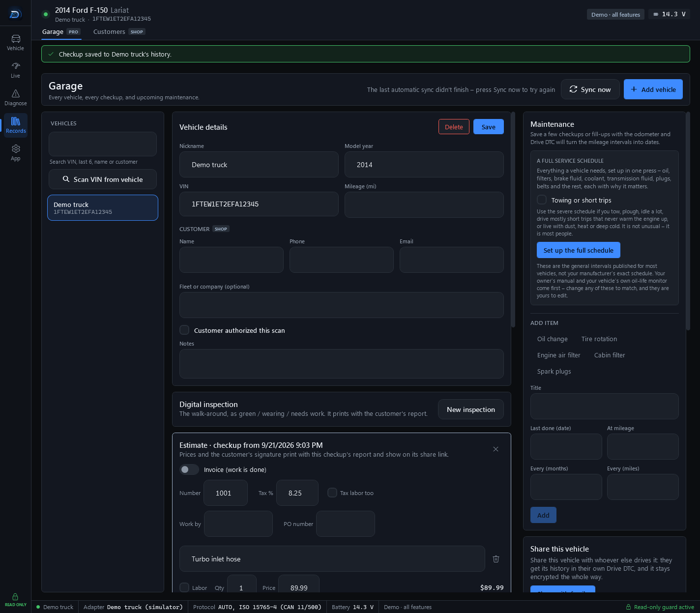Open the Diagnose warning section
700x613 pixels.
pyautogui.click(x=16, y=97)
